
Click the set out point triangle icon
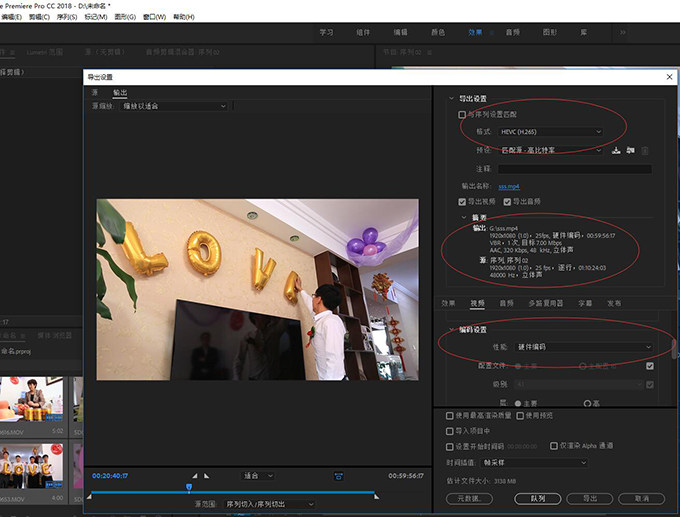(x=206, y=476)
